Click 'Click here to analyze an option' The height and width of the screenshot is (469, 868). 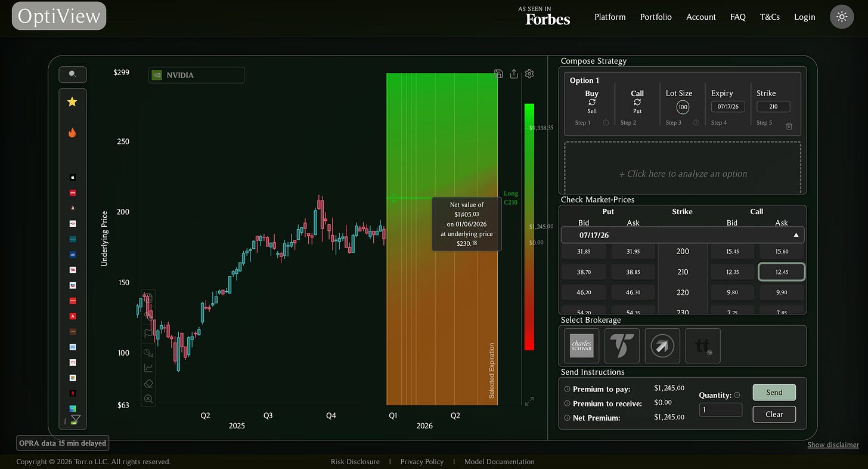[683, 174]
